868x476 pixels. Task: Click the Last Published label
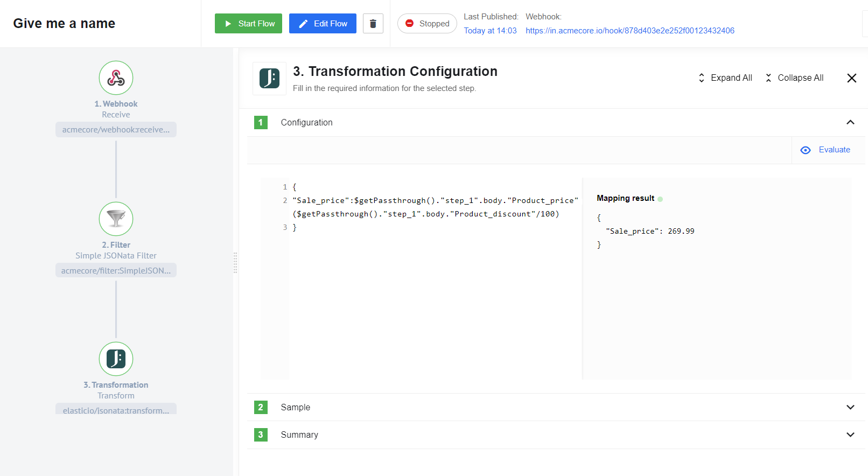pyautogui.click(x=491, y=17)
